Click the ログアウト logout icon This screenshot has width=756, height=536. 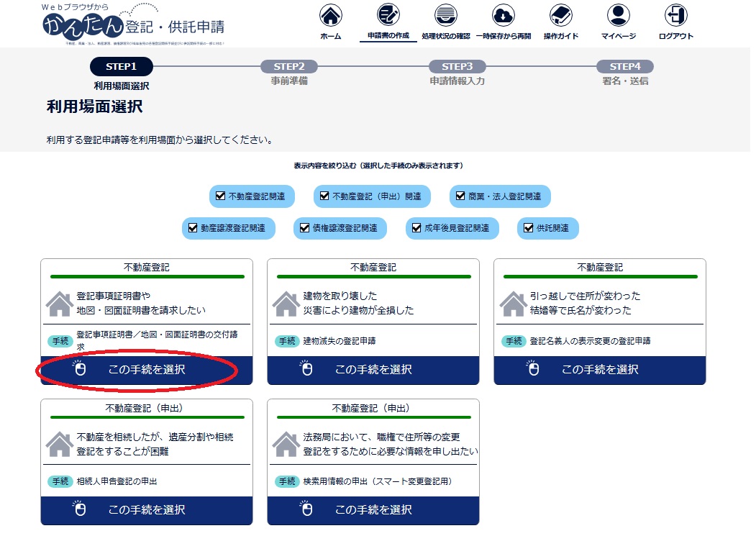[x=675, y=16]
